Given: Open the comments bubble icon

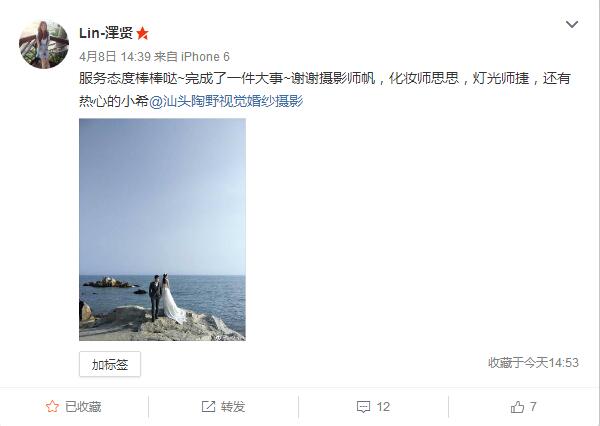Looking at the screenshot, I should point(363,406).
